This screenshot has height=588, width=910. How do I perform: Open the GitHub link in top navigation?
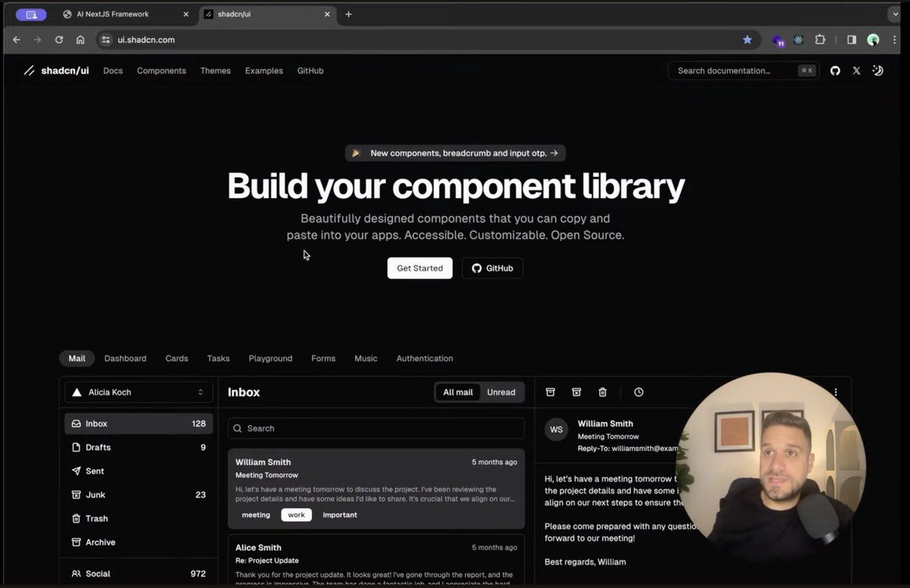click(310, 70)
